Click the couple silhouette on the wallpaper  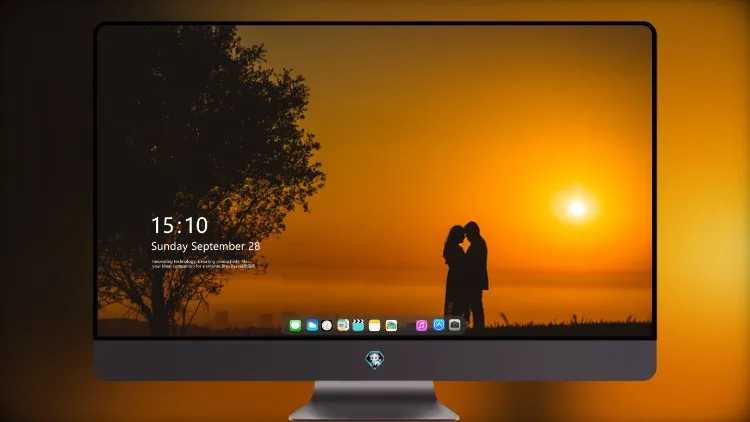point(466,275)
